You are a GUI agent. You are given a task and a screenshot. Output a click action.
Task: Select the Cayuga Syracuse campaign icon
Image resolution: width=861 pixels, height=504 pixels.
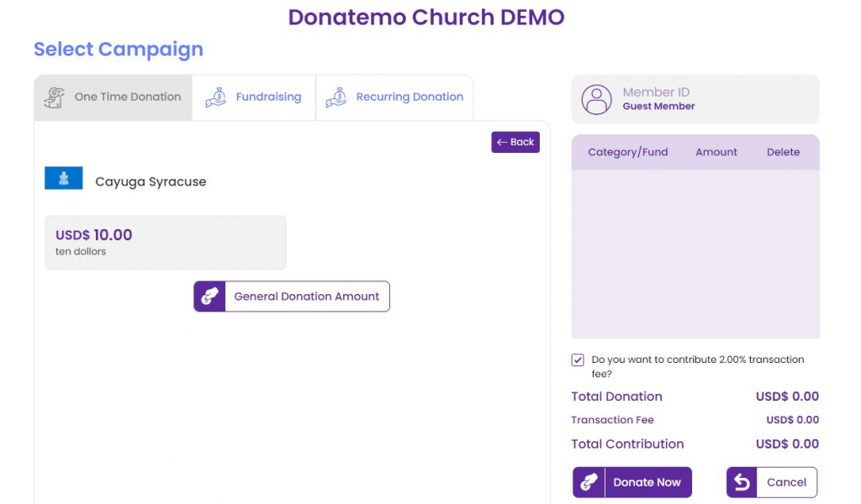point(64,178)
